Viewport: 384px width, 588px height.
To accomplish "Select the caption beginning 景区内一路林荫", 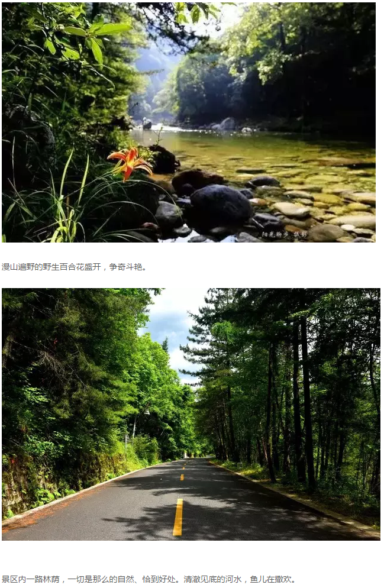I will coord(149,579).
